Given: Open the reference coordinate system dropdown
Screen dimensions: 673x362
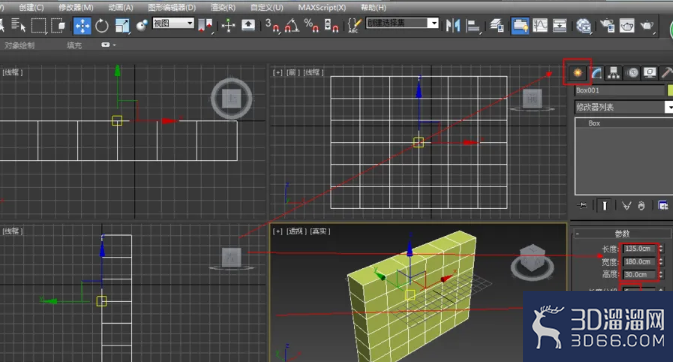Looking at the screenshot, I should click(173, 23).
